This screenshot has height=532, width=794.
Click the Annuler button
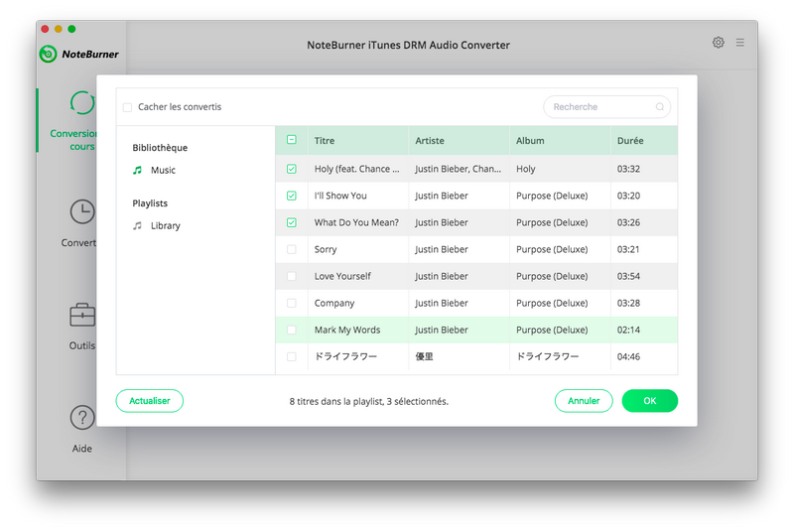pyautogui.click(x=584, y=401)
